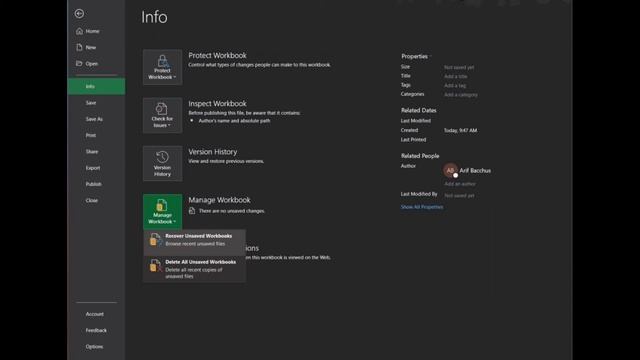This screenshot has height=360, width=640.
Task: Click the Version History button
Action: (x=162, y=164)
